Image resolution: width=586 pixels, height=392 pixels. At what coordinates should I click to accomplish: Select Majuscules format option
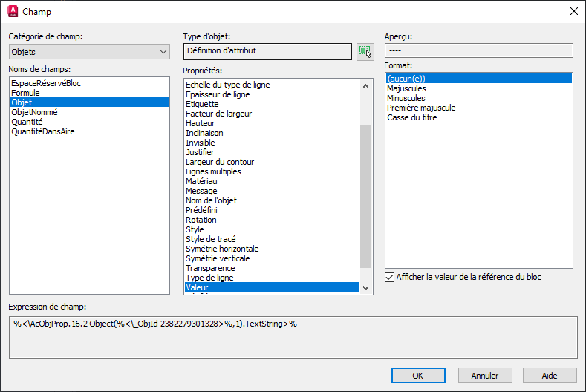(406, 88)
